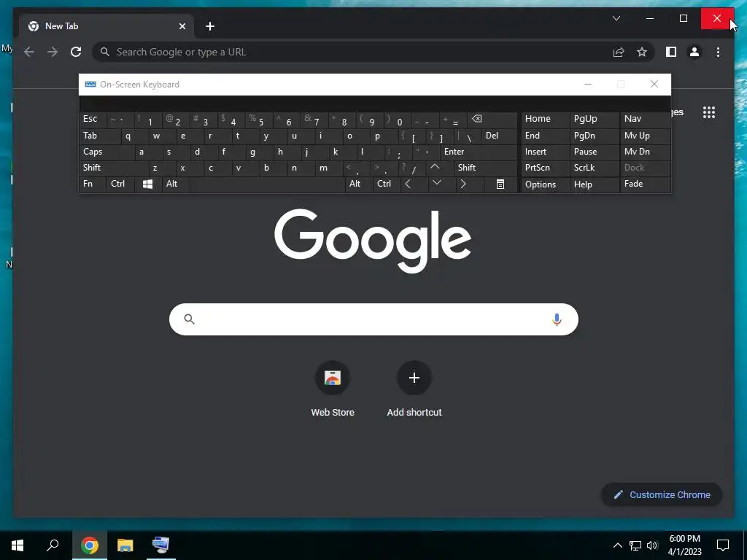Screen dimensions: 747x560
Task: Reload the page in Chrome
Action: pos(76,52)
